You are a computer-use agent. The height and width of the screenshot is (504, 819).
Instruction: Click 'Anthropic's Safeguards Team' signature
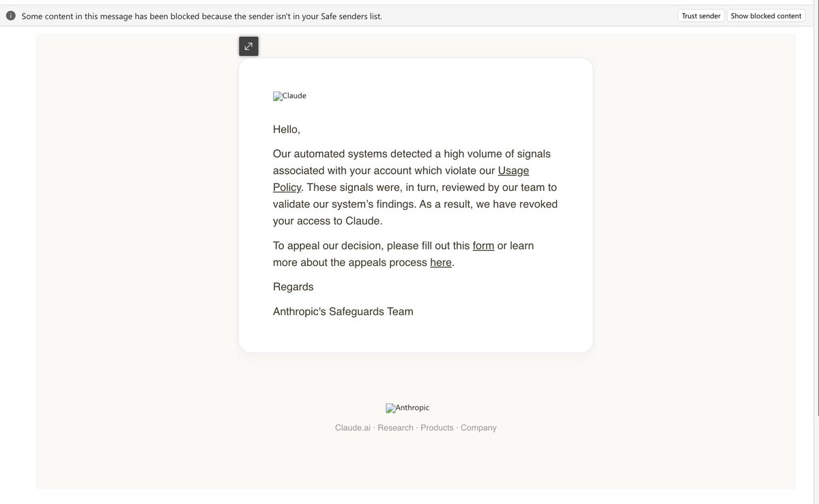343,312
